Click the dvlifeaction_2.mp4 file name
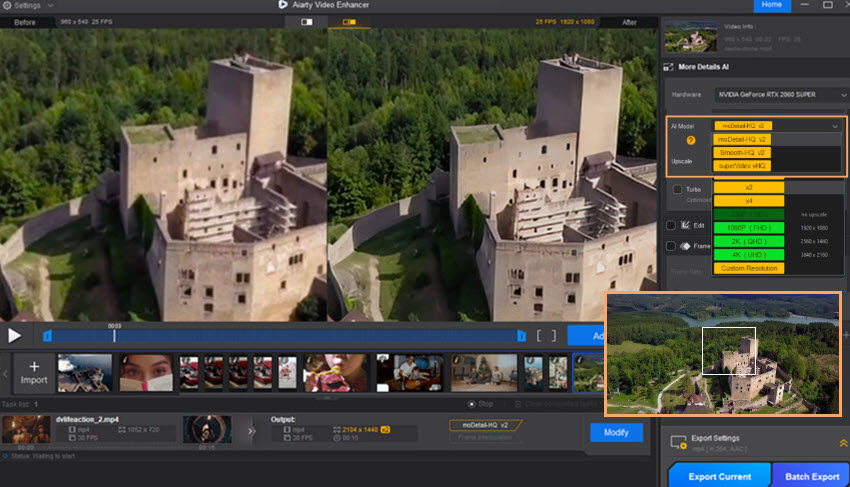This screenshot has width=850, height=487. (x=87, y=419)
